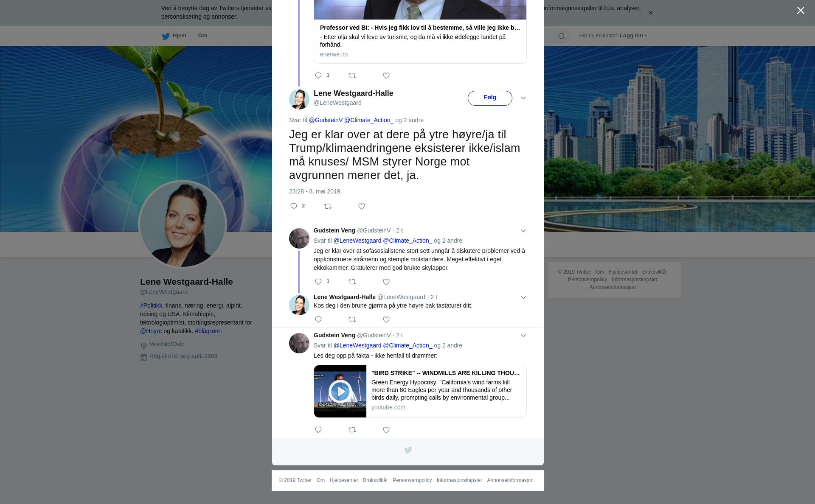Open the options chevron on the 'Kos deg' tweet
Screen dimensions: 815x504
click(x=523, y=297)
